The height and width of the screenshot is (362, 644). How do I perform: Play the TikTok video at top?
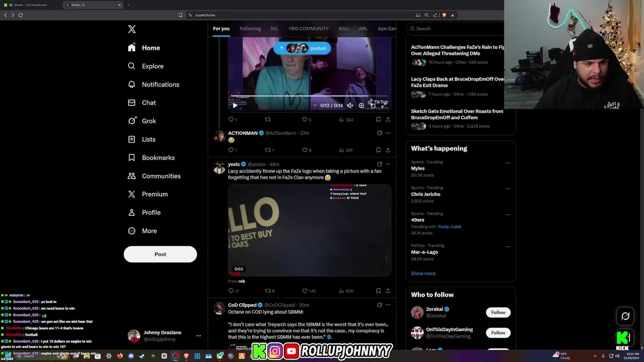click(x=234, y=106)
